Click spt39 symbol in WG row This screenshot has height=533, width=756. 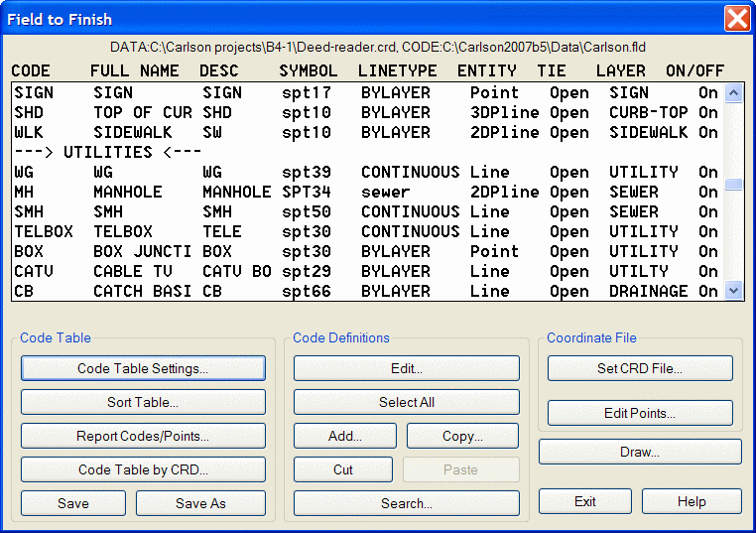(x=307, y=173)
